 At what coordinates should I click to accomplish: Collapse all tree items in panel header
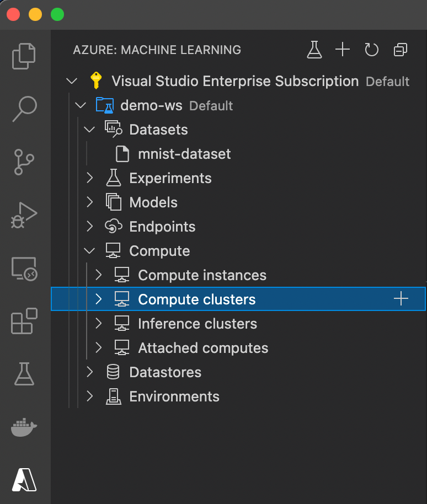401,50
